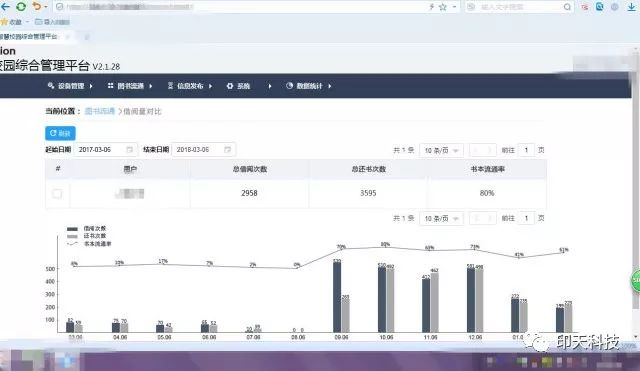Tick the table row checkbox
This screenshot has height=371, width=640.
[57, 193]
